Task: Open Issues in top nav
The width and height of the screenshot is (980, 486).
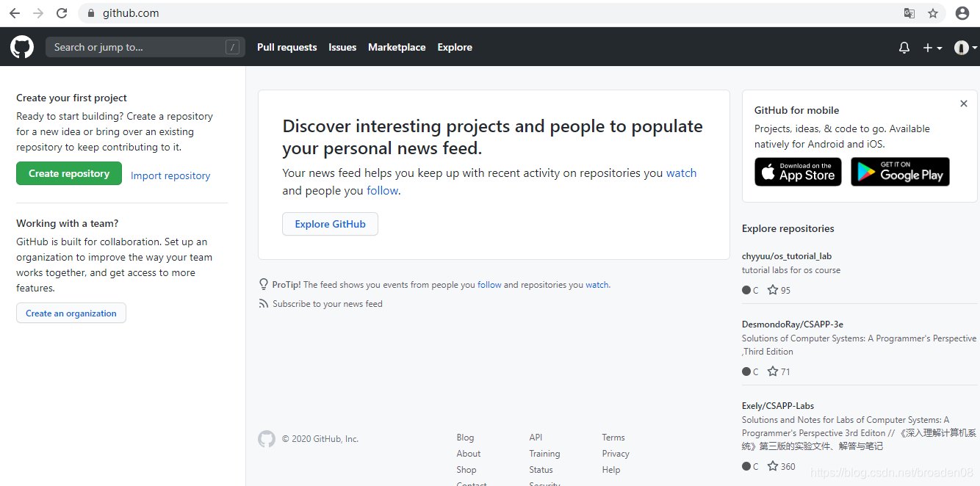Action: point(342,47)
